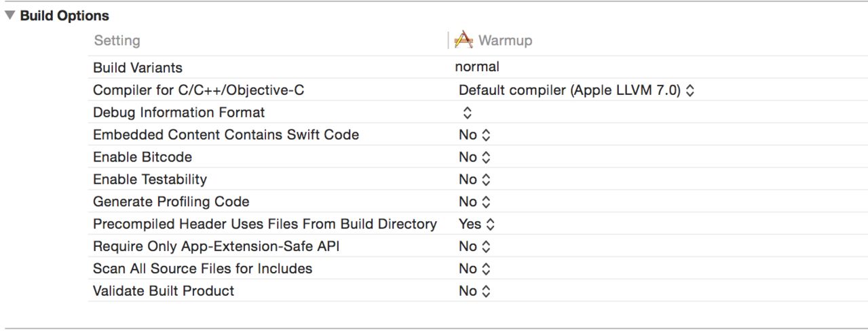The width and height of the screenshot is (868, 331).
Task: Select the Enable Testability setting name
Action: click(150, 179)
